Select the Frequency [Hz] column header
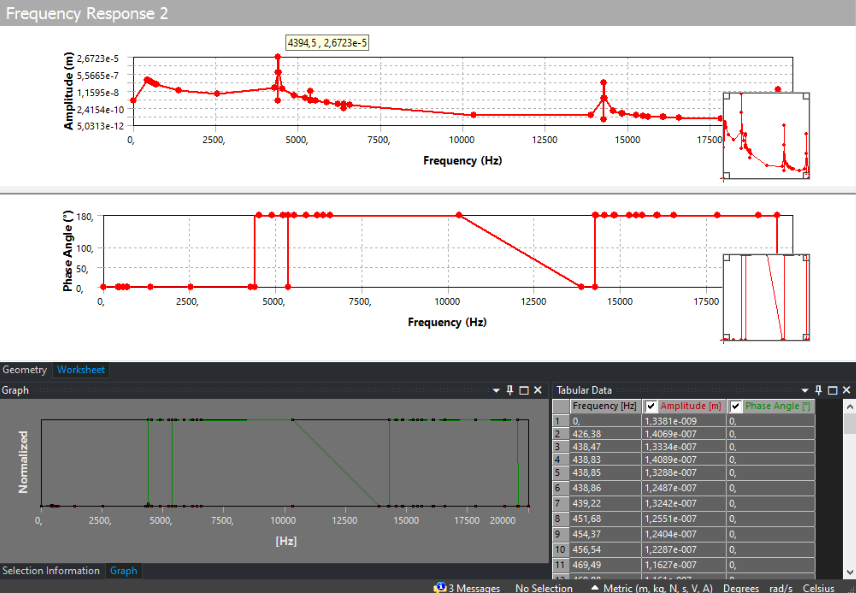 (x=605, y=406)
